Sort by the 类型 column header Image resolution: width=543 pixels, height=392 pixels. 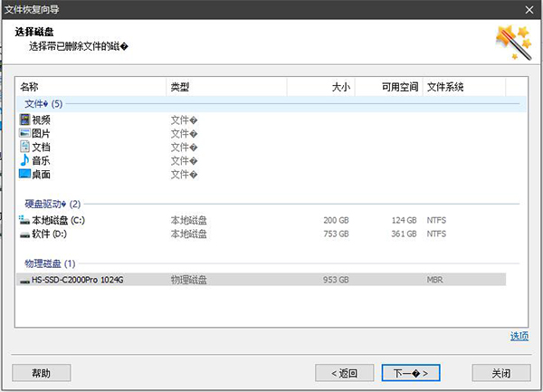[x=226, y=87]
